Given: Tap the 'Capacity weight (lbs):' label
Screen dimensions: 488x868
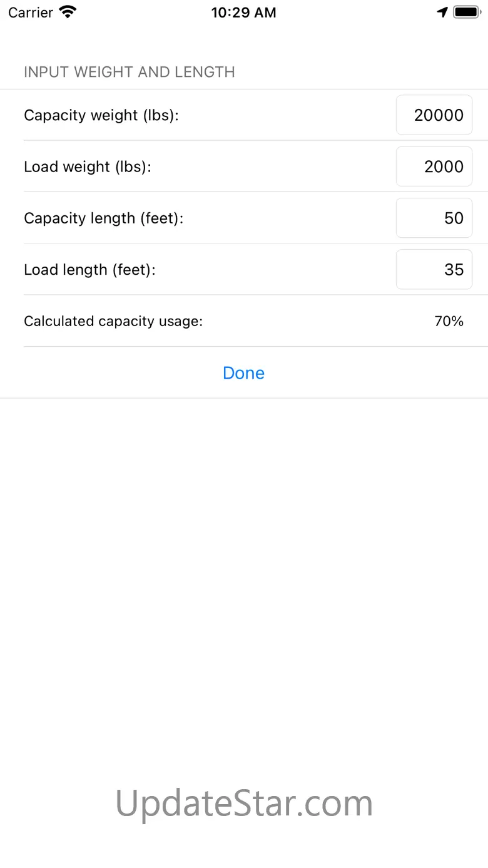Looking at the screenshot, I should coord(101,115).
